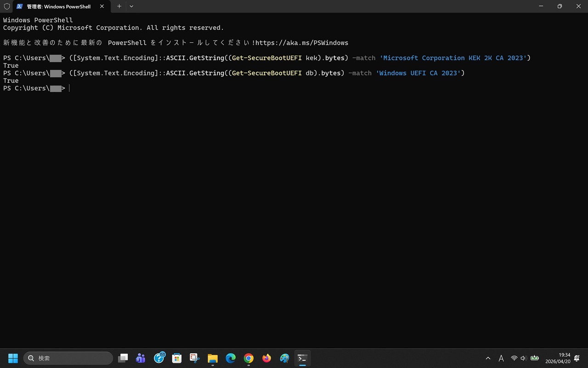Switch to Google Chrome in the taskbar
This screenshot has width=588, height=368.
[x=249, y=358]
